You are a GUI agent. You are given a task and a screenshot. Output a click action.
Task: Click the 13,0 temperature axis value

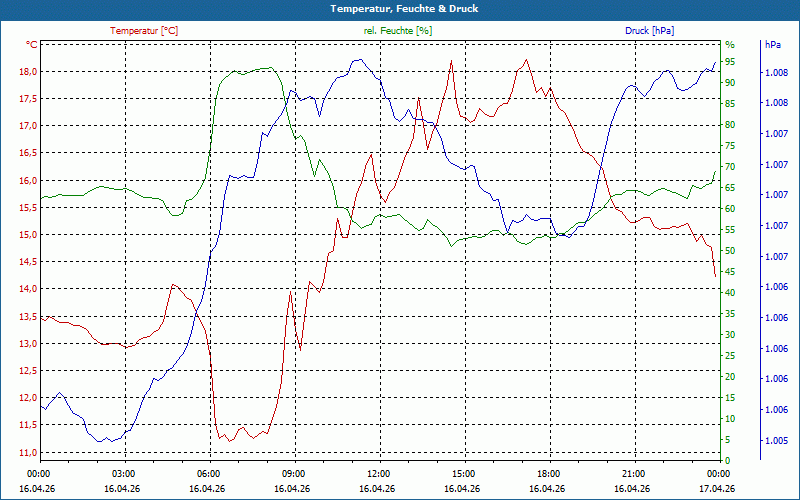pyautogui.click(x=28, y=343)
